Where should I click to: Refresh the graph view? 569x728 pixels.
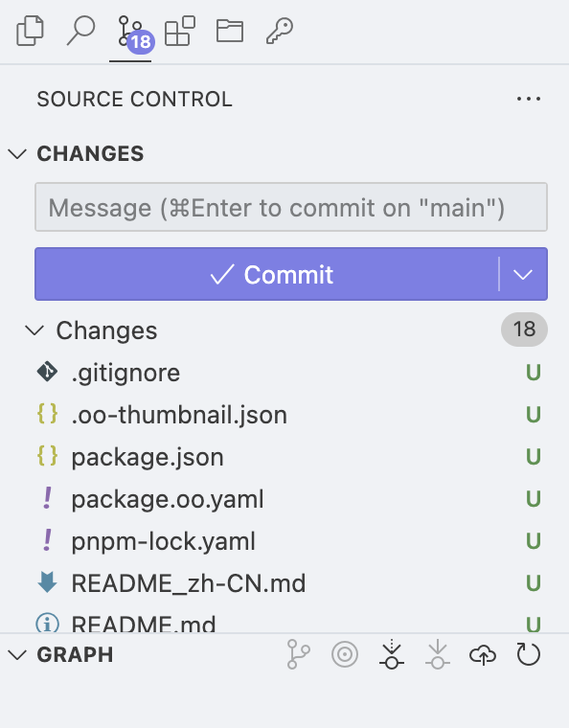click(529, 654)
